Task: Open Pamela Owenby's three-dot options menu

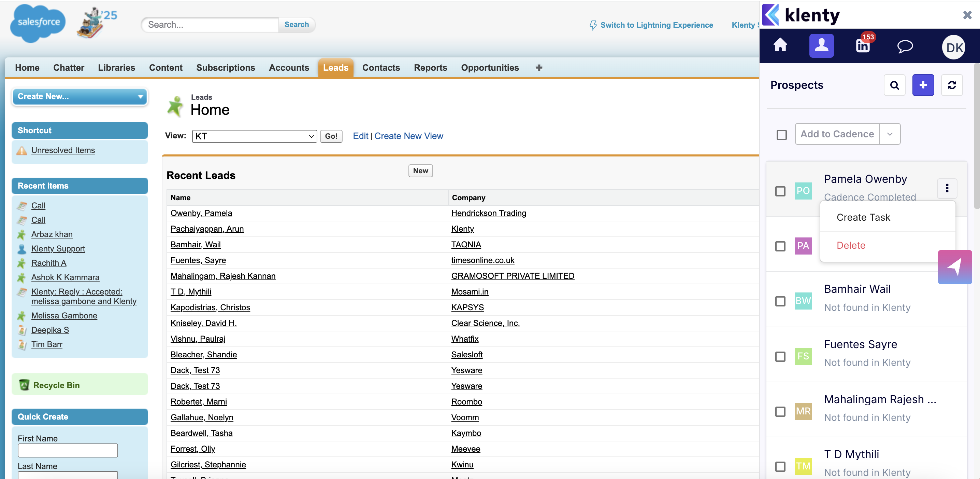Action: click(x=947, y=189)
